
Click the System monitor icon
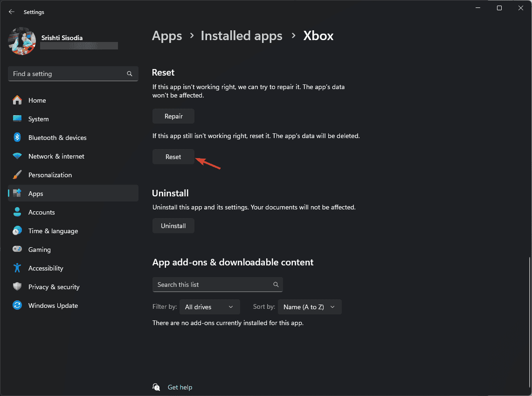click(x=17, y=119)
